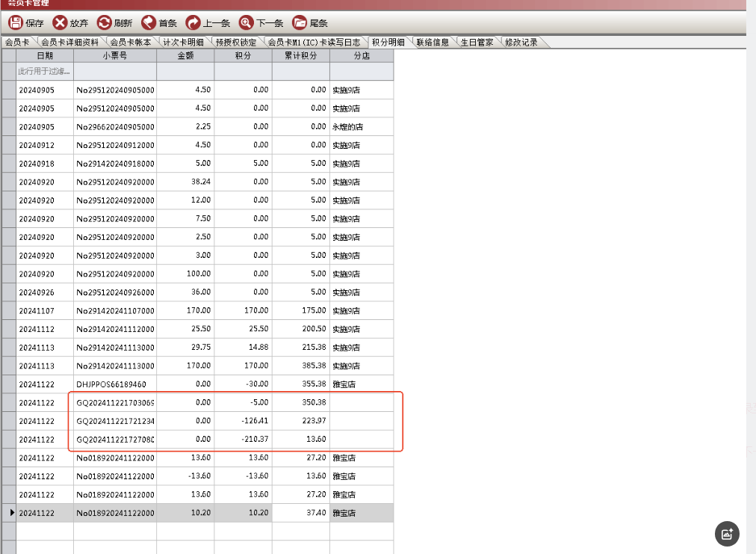This screenshot has width=756, height=554.
Task: Switch to the 联络信息 tab
Action: point(433,43)
